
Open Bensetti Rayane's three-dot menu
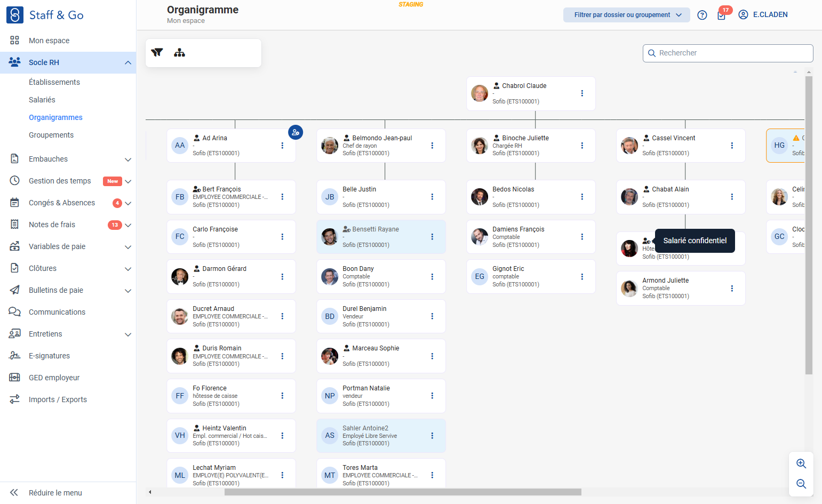(432, 237)
